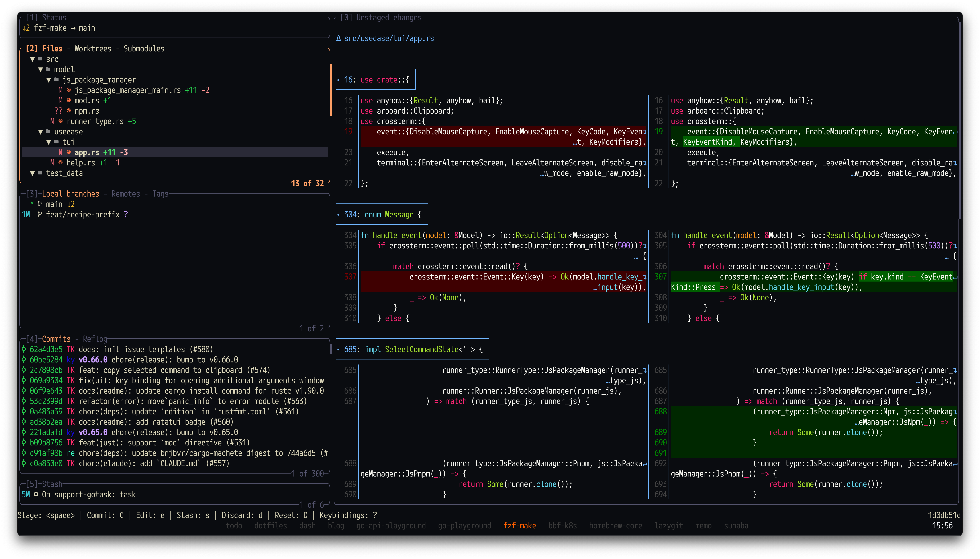Collapse the model folder arrow
Viewport: 980px width, 559px height.
tap(41, 69)
